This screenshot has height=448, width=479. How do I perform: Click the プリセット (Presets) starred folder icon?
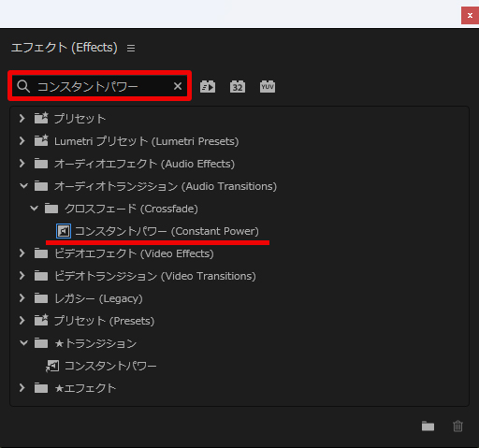click(x=41, y=320)
